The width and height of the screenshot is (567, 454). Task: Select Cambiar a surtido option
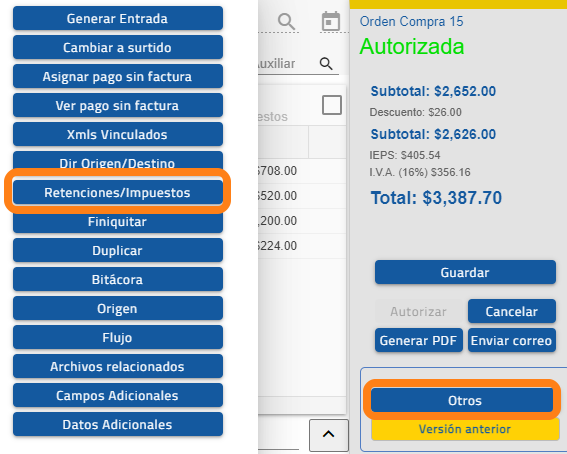(x=118, y=47)
